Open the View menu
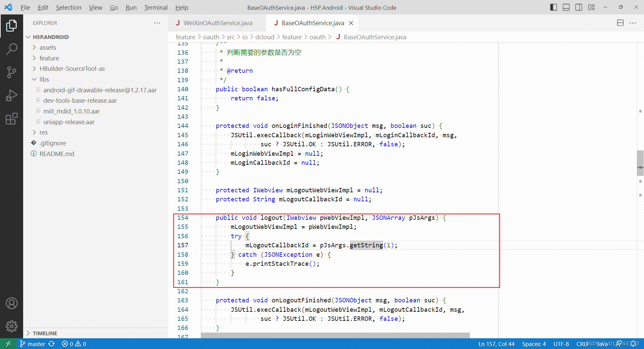644x349 pixels. 96,7
